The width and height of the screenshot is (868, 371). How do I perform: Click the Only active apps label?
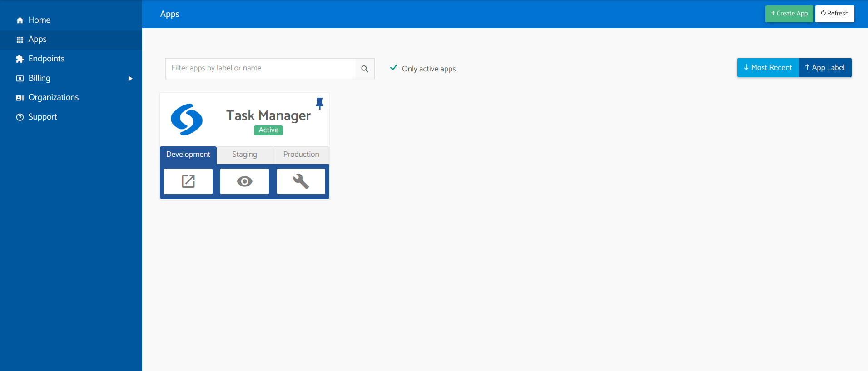pyautogui.click(x=429, y=69)
